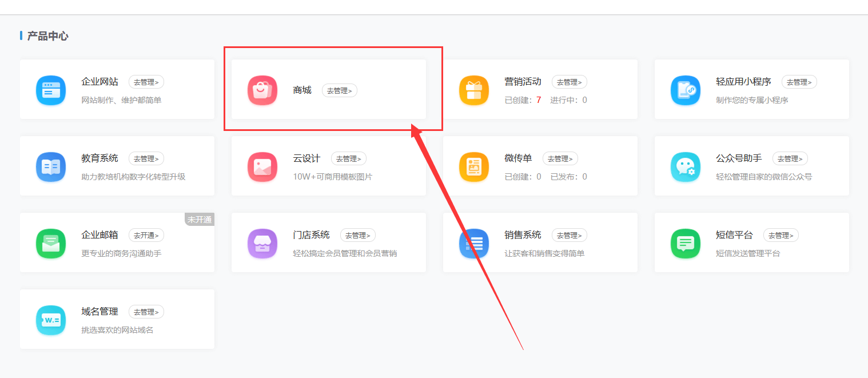The height and width of the screenshot is (378, 868).
Task: Open the 商城 shopping bag icon
Action: [262, 90]
